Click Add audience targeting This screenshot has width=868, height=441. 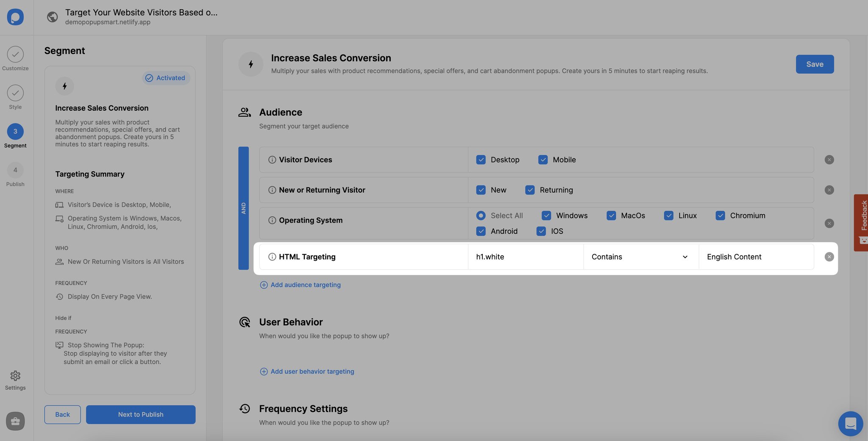(x=300, y=285)
